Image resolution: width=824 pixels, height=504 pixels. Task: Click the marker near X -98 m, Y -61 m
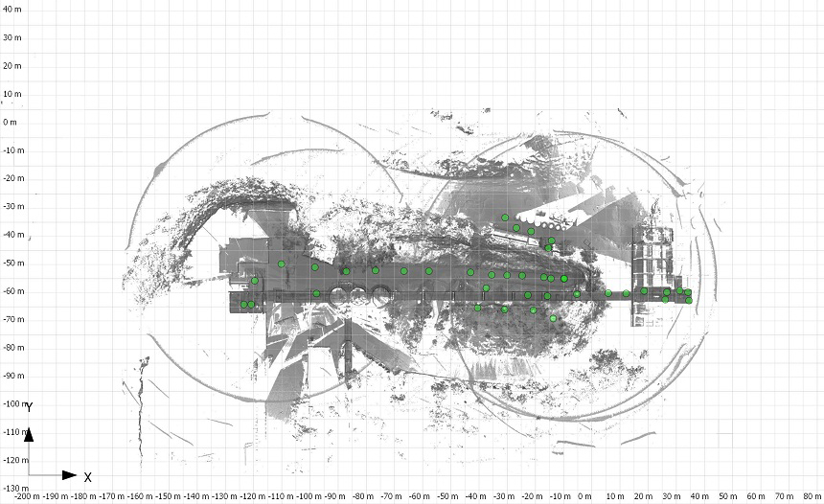point(316,294)
